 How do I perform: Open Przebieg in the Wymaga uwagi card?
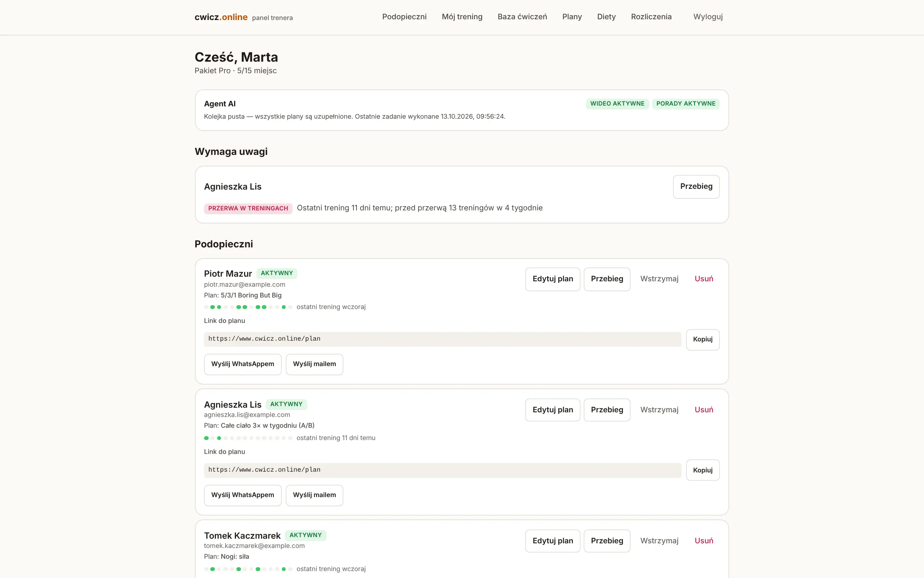696,187
